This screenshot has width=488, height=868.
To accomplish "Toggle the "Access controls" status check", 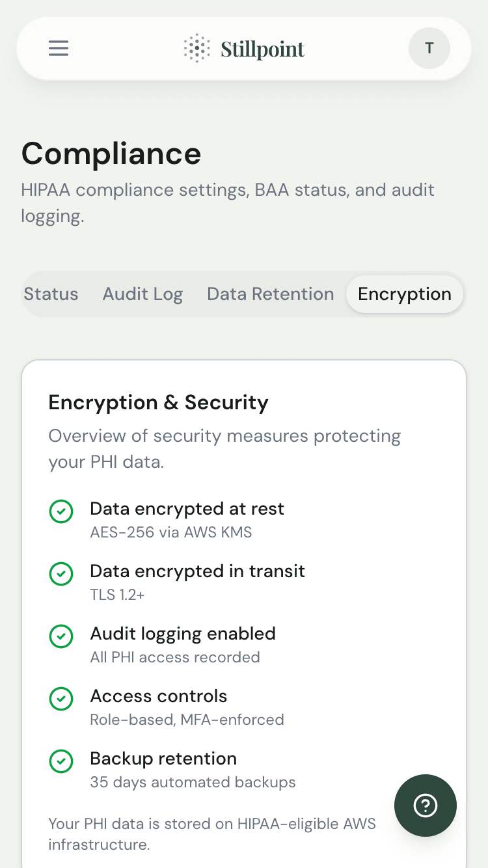I will [x=61, y=699].
